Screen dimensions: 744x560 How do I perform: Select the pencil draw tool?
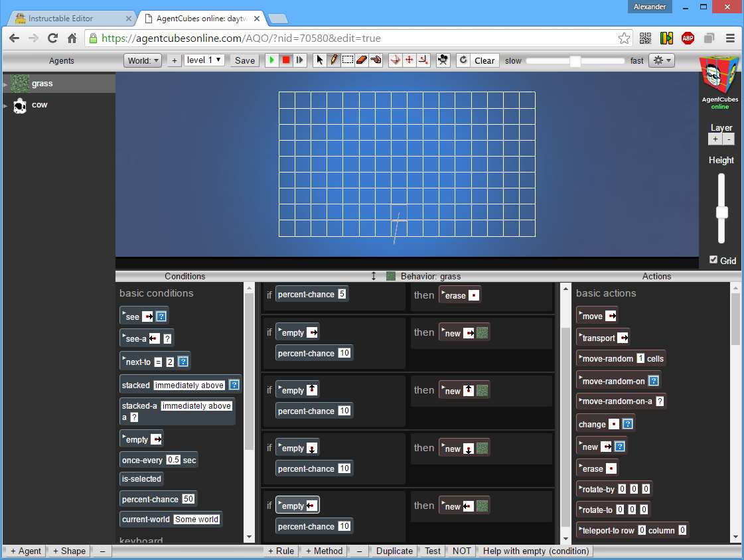[334, 60]
